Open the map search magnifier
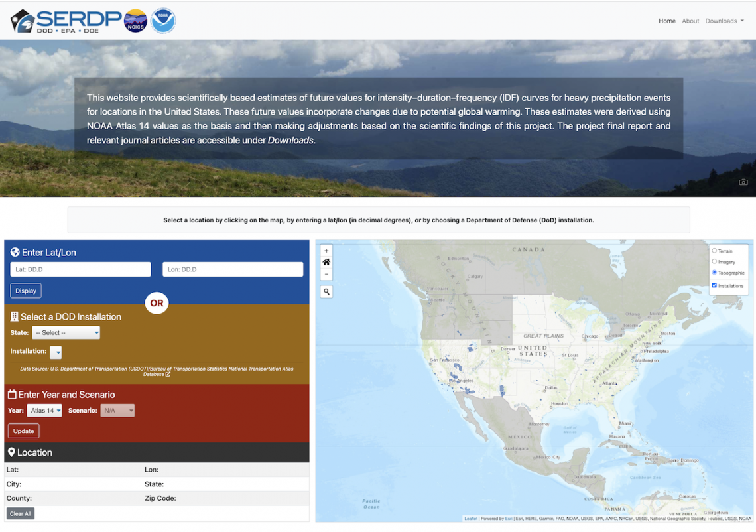This screenshot has height=532, width=756. tap(326, 292)
